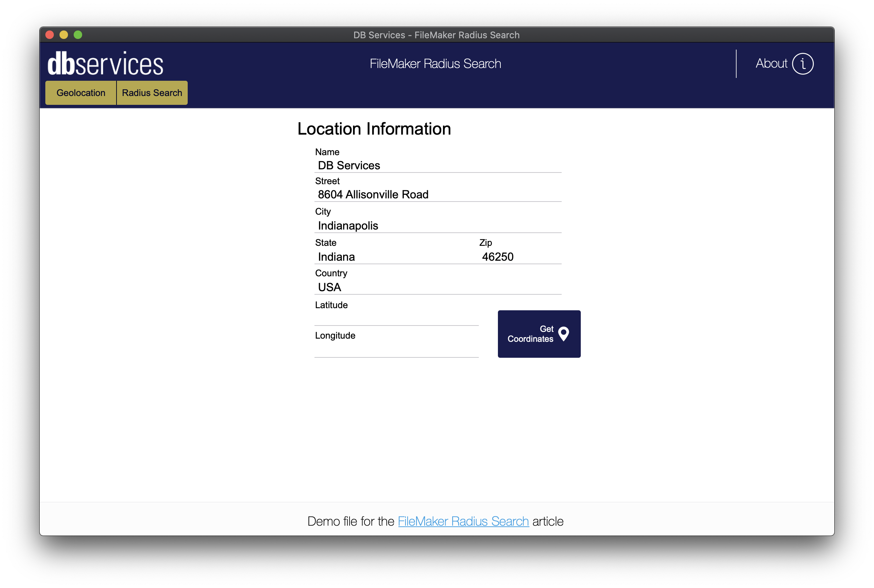Click the empty Latitude field
Image resolution: width=874 pixels, height=588 pixels.
(396, 318)
